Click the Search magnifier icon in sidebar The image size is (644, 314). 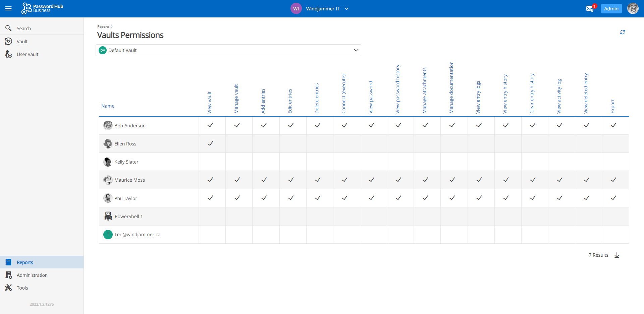coord(8,28)
